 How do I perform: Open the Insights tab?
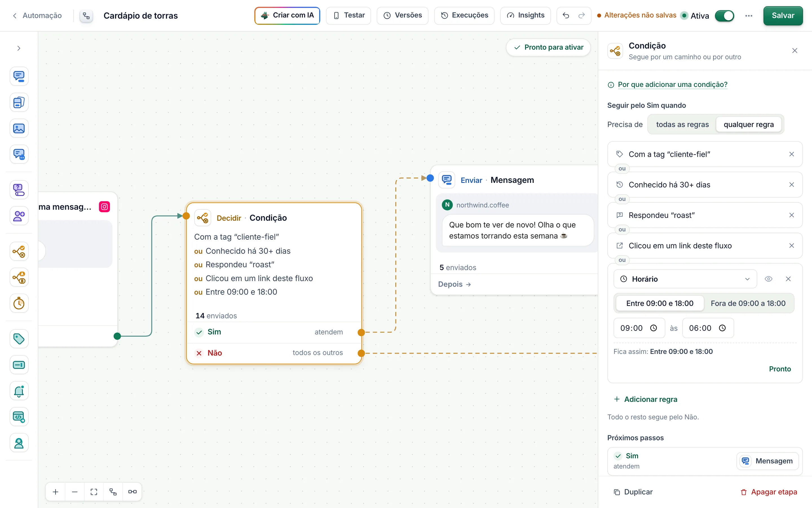click(x=525, y=16)
